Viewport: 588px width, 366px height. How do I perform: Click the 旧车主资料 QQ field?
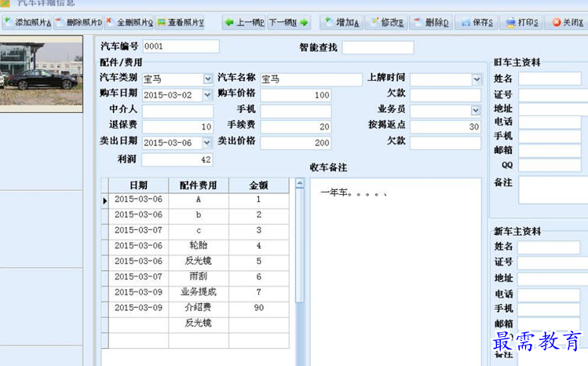(x=550, y=166)
